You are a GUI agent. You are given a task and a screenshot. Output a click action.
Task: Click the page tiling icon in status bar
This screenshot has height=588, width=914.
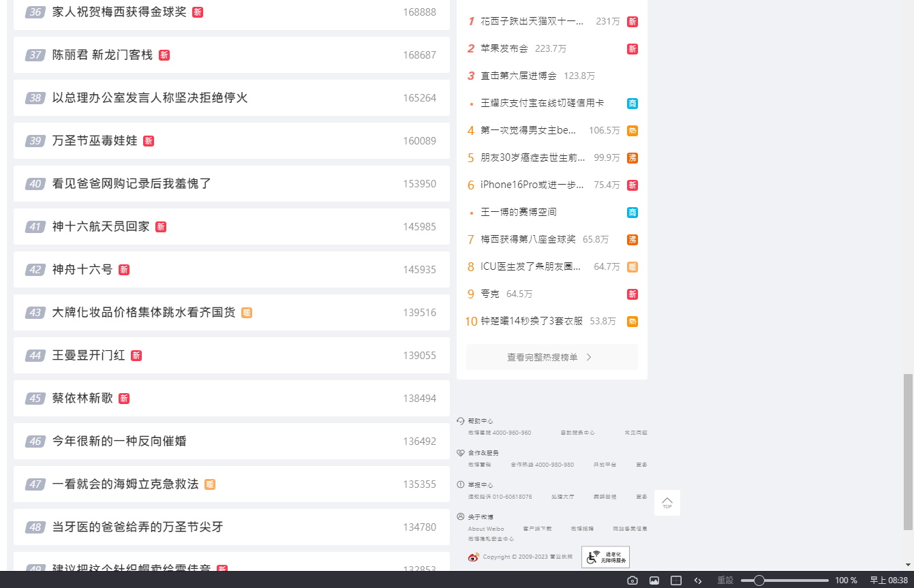click(676, 581)
